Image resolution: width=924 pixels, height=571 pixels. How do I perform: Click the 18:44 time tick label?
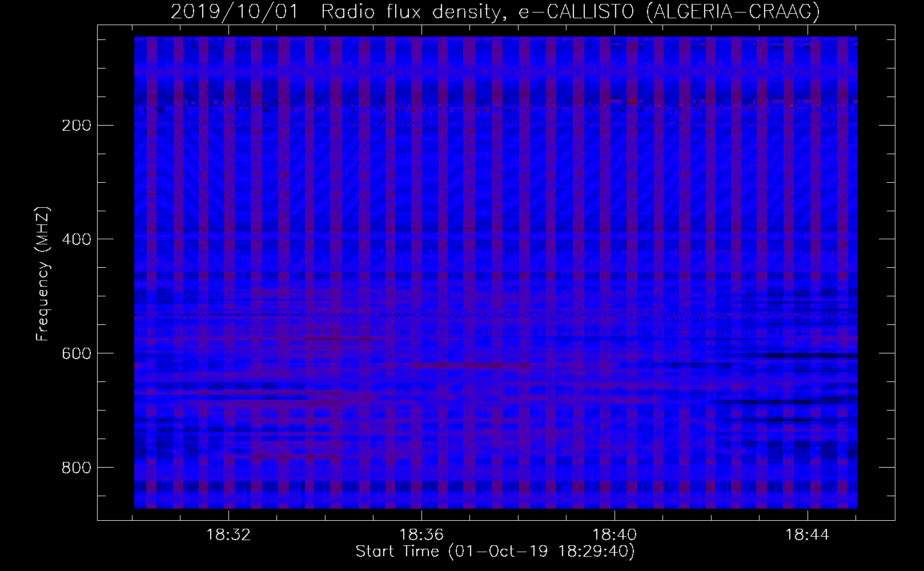click(x=808, y=535)
